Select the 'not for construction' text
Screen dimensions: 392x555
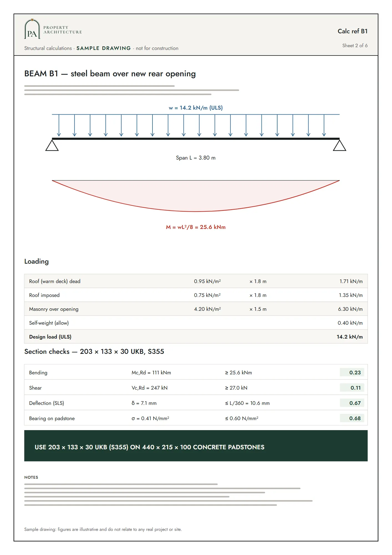[x=157, y=48]
